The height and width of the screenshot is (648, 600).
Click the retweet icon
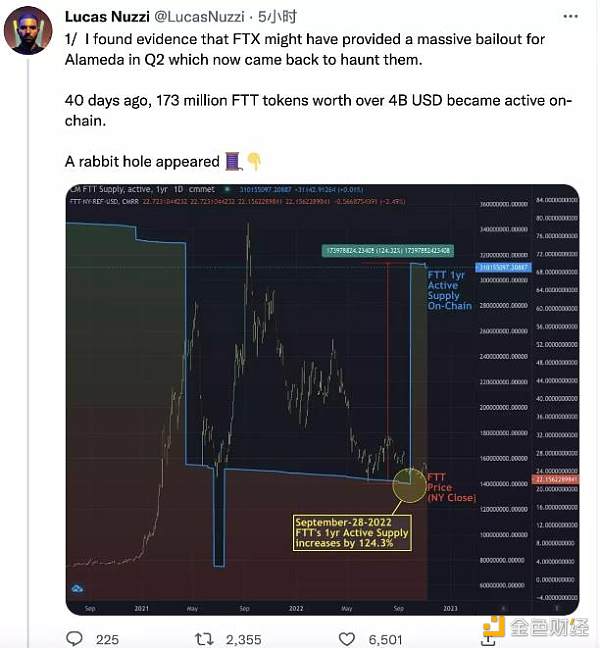click(202, 638)
